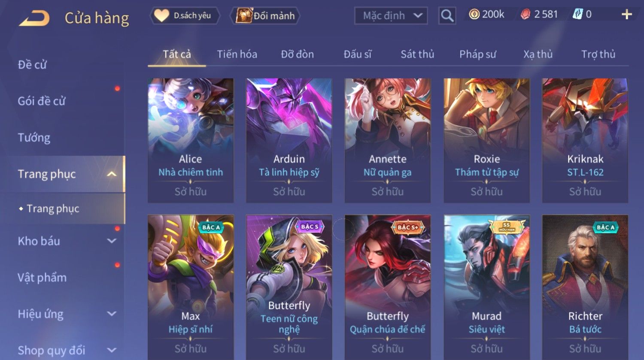
Task: Open the Mặc định sort dropdown
Action: [x=391, y=16]
